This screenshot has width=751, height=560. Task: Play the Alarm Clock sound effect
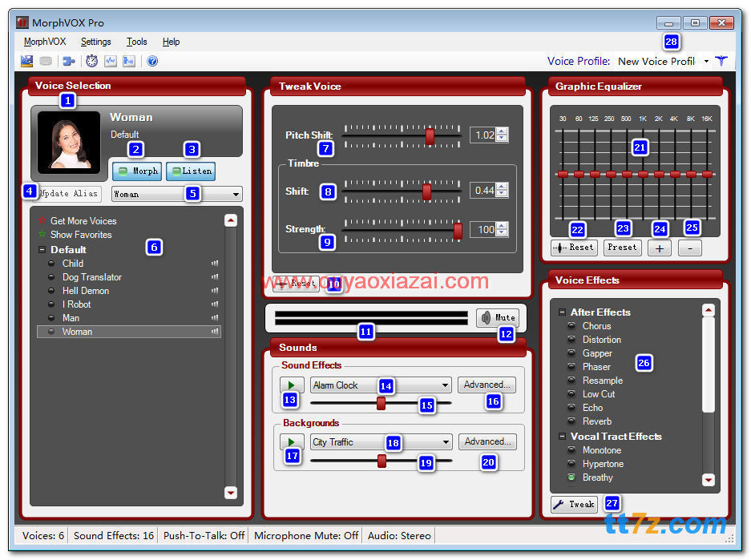(x=292, y=385)
